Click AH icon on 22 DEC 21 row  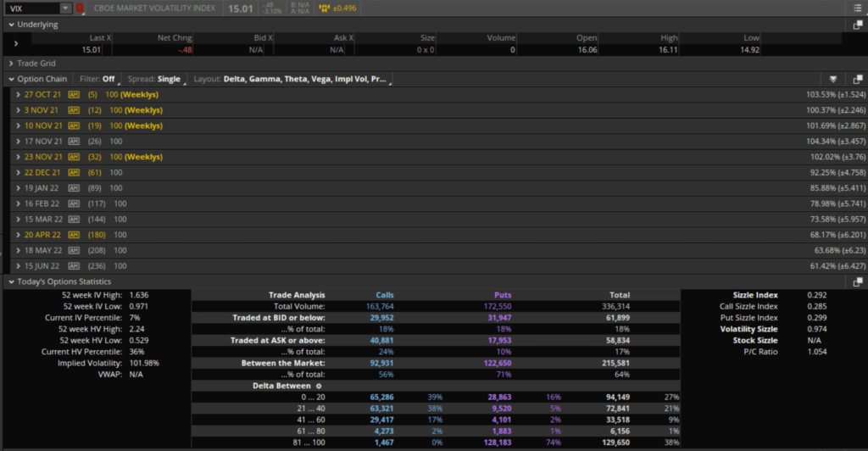pos(74,173)
